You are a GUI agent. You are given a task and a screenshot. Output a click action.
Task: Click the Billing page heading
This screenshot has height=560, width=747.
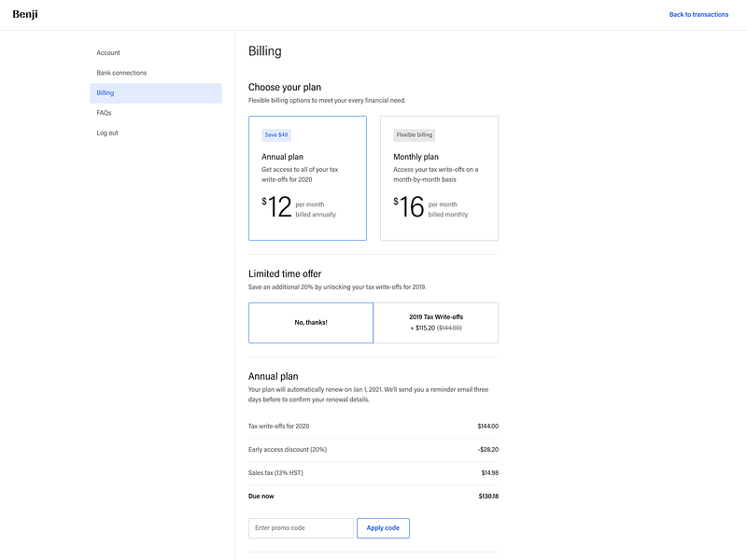click(265, 51)
